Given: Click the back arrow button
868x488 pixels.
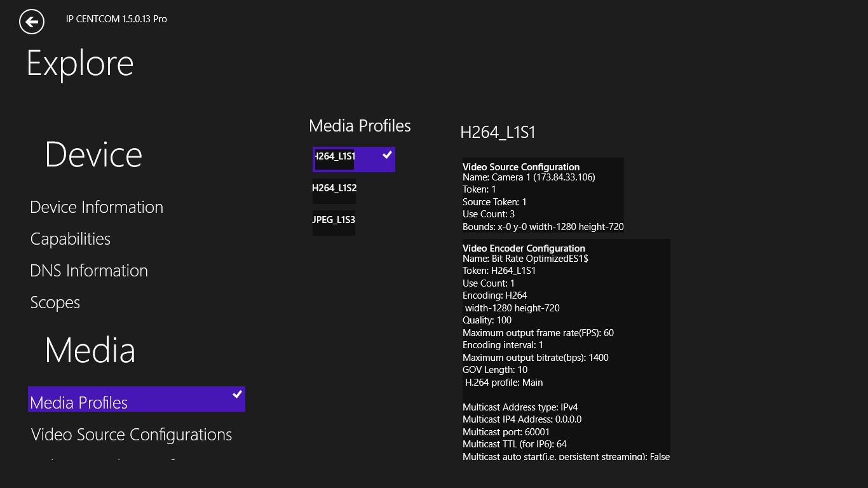Looking at the screenshot, I should pos(32,22).
